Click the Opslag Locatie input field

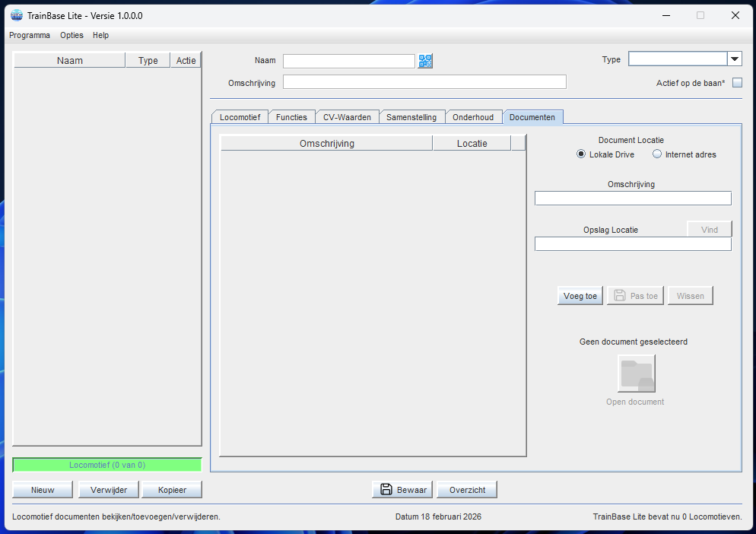coord(633,244)
